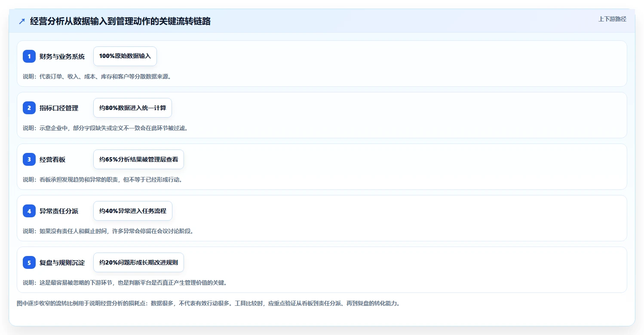Select the 约40%异常进入任务流程 pill
The image size is (644, 335).
pos(133,211)
